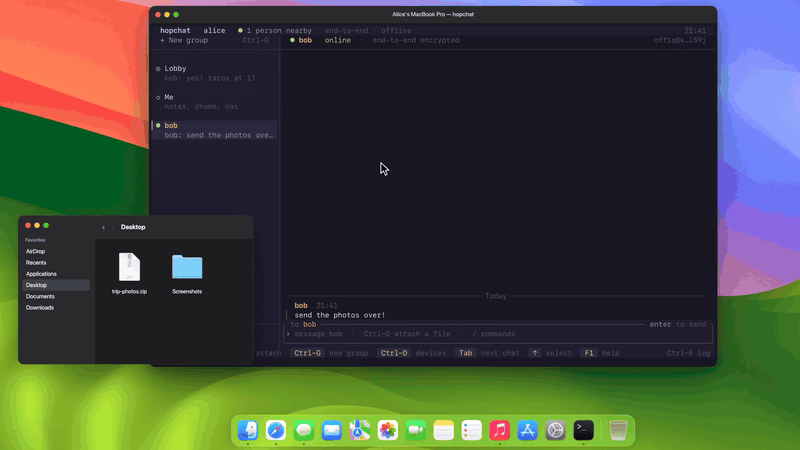Select Applications in Finder sidebar

pos(56,274)
